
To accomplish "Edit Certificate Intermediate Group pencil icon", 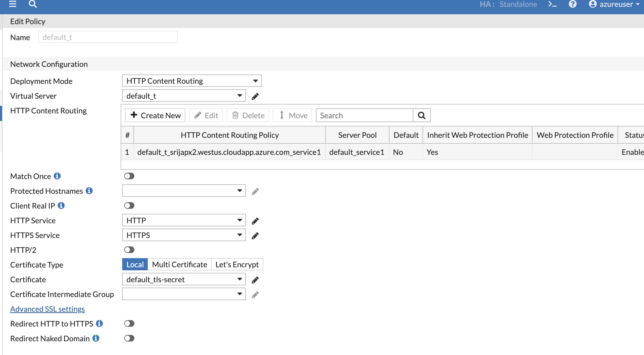I will 255,295.
